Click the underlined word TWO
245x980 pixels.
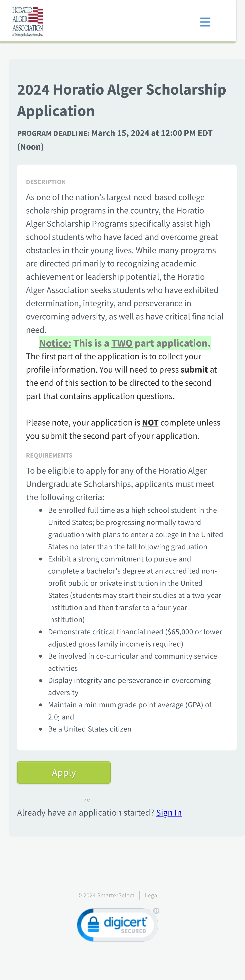click(x=121, y=343)
